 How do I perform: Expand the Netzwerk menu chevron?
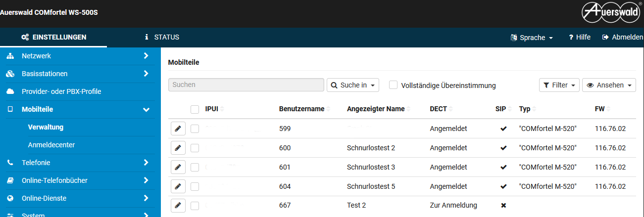point(146,56)
